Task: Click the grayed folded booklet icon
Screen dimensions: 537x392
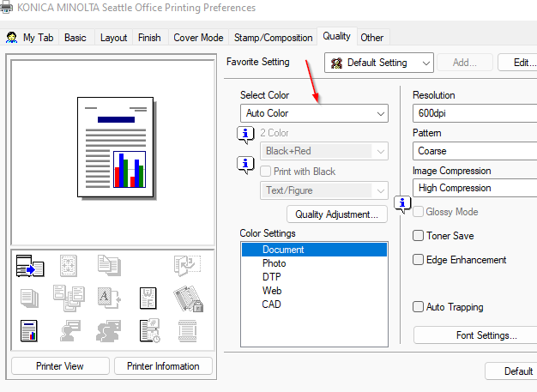Action: (x=187, y=265)
